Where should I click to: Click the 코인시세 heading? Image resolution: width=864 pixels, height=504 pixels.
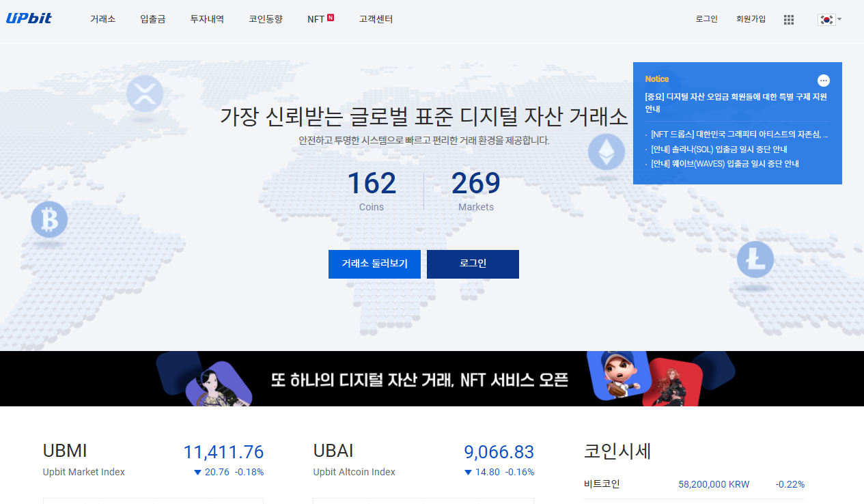coord(617,451)
